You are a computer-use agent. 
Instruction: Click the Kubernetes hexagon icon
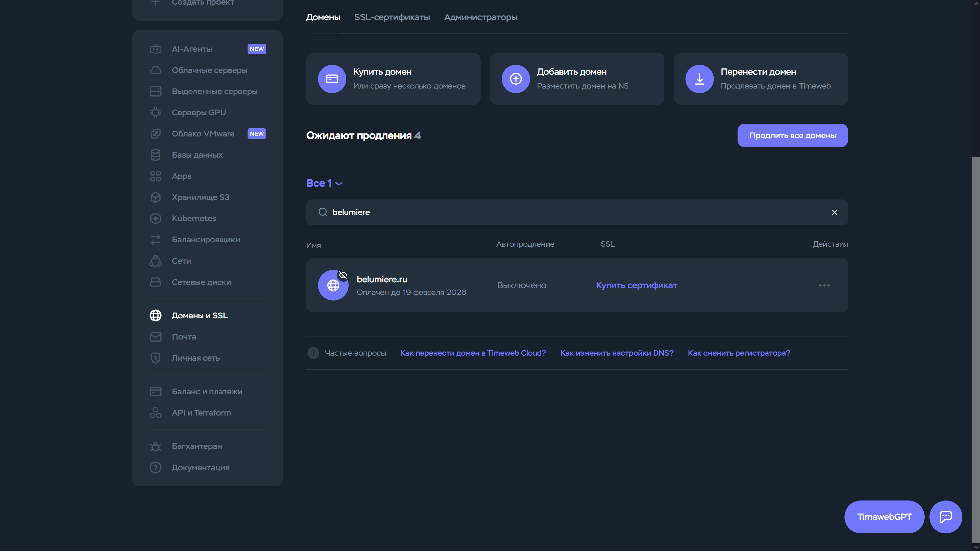(155, 219)
